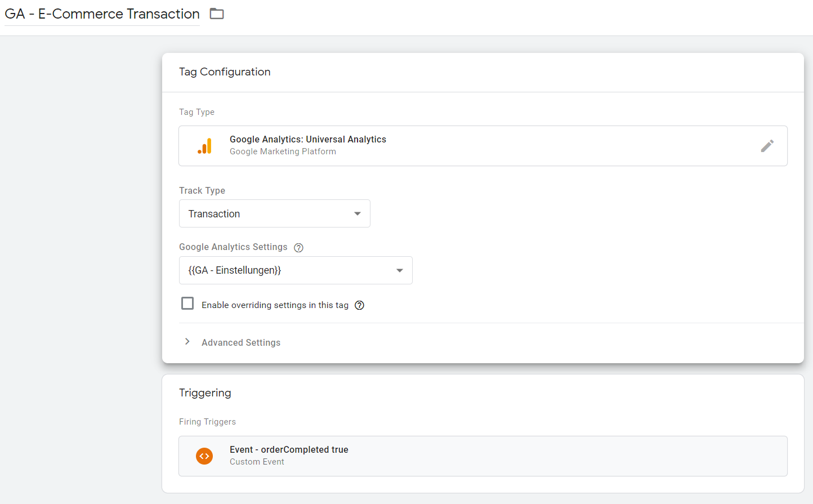
Task: Enable overriding settings in this tag
Action: (x=187, y=303)
